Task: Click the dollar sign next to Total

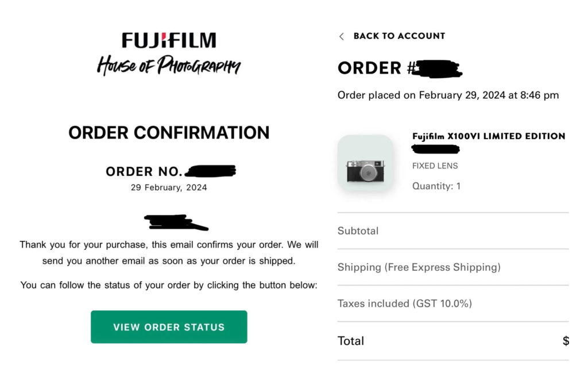Action: (566, 341)
